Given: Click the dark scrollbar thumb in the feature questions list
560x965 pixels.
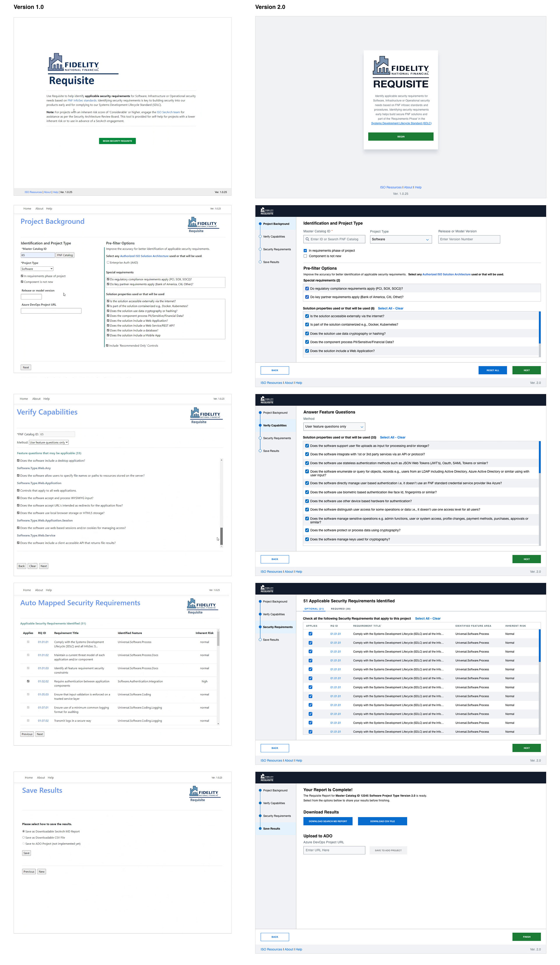Looking at the screenshot, I should (221, 535).
